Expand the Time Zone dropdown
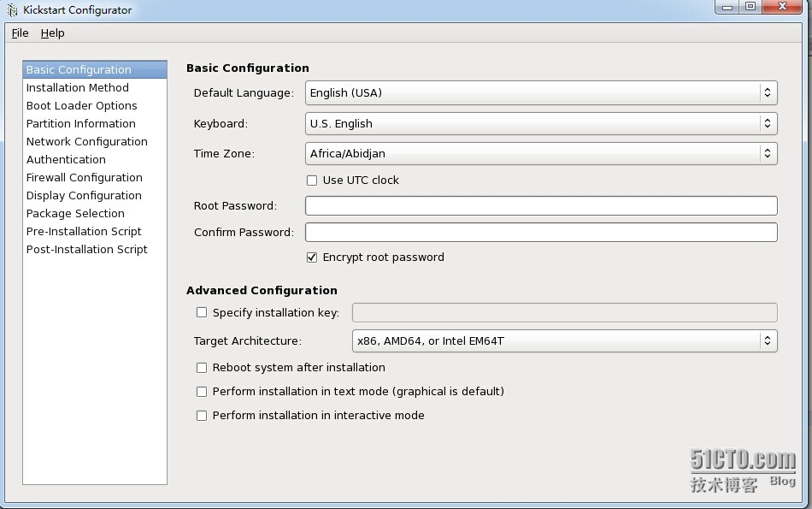Screen dimensions: 812x509 [541, 153]
